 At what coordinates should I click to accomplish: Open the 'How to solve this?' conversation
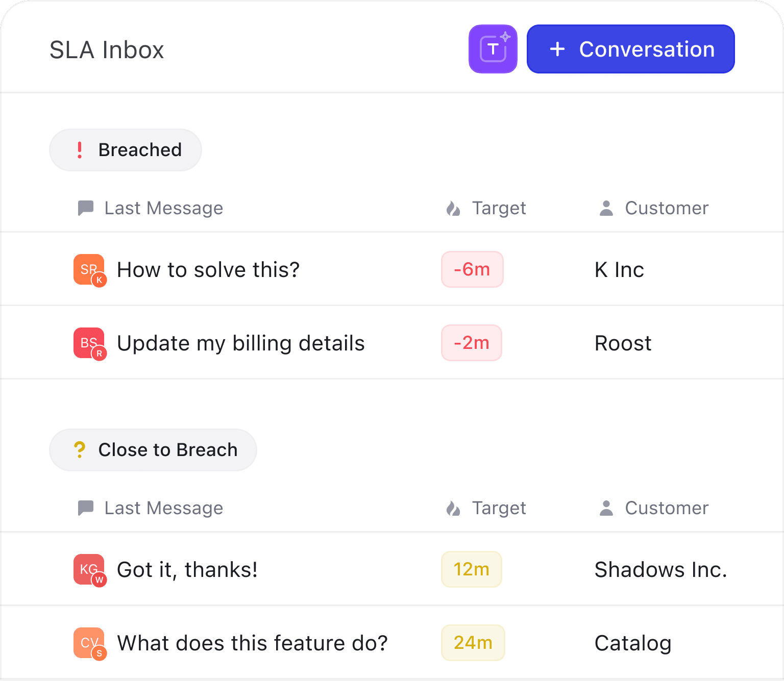pyautogui.click(x=208, y=270)
